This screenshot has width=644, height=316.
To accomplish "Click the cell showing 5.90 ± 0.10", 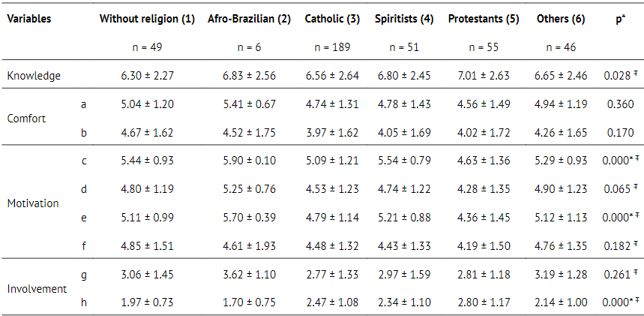I will click(x=249, y=161).
